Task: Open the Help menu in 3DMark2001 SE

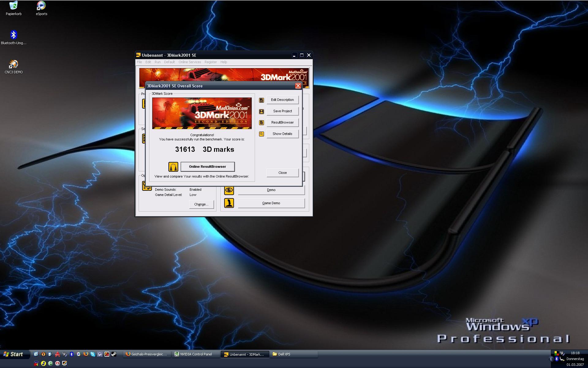Action: click(224, 62)
